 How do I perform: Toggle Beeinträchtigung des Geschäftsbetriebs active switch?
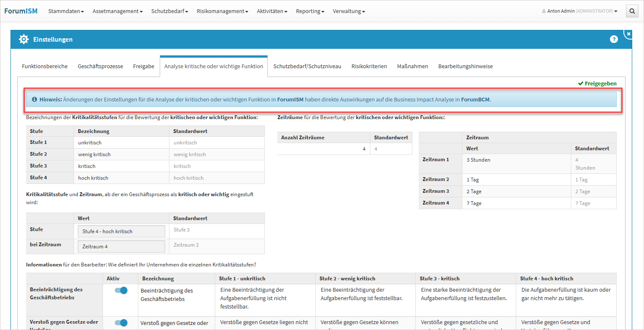pos(121,290)
